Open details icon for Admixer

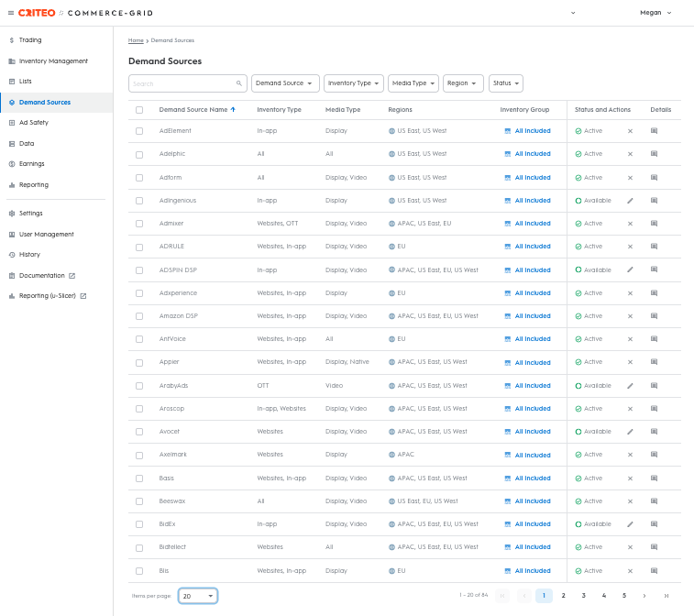(655, 223)
